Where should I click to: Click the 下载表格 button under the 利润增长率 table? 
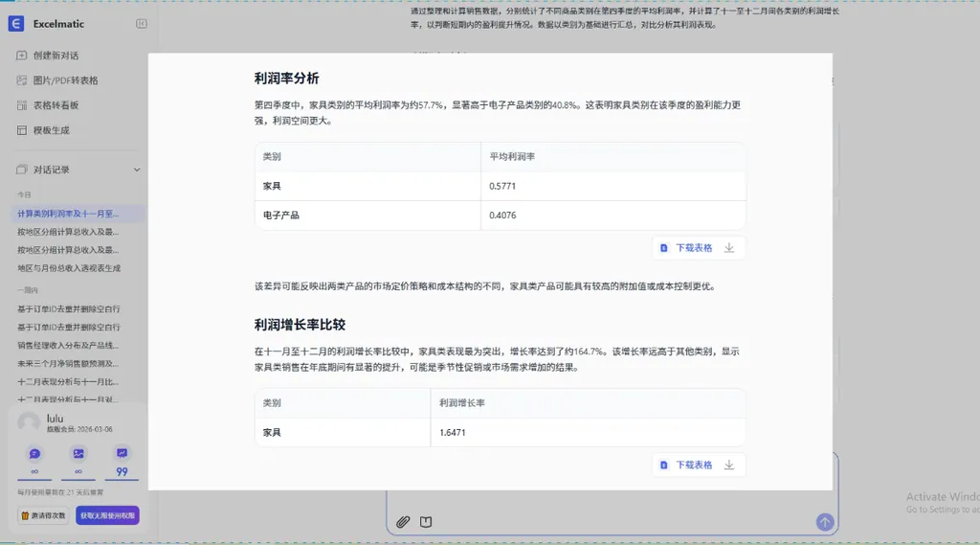[694, 465]
